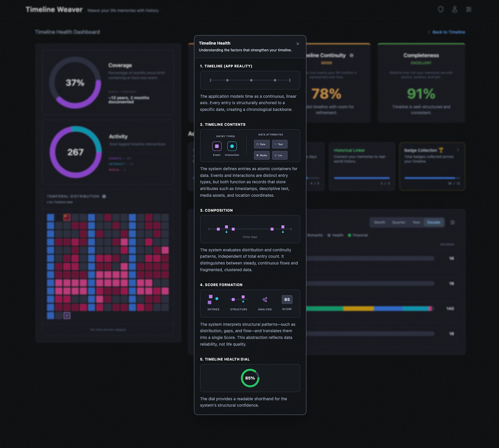Click the preferences sliders icon top right

coord(469,9)
